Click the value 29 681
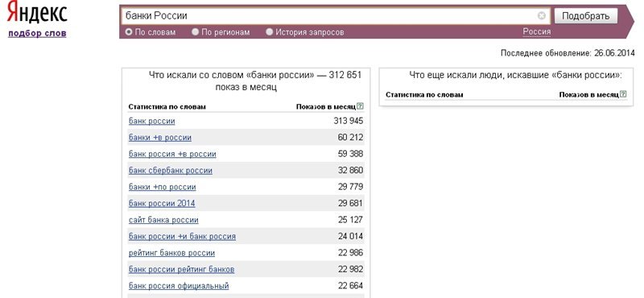 350,203
